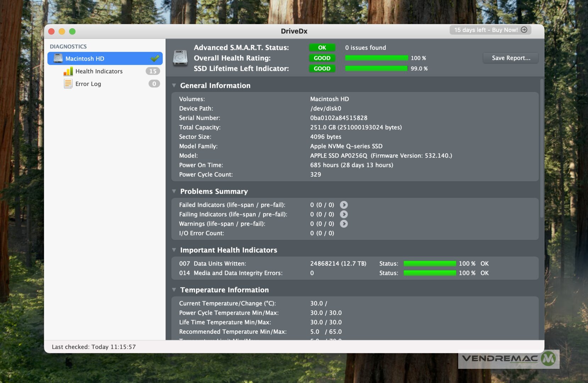Click the green checkmark on Macintosh HD
The image size is (588, 383).
tap(155, 59)
